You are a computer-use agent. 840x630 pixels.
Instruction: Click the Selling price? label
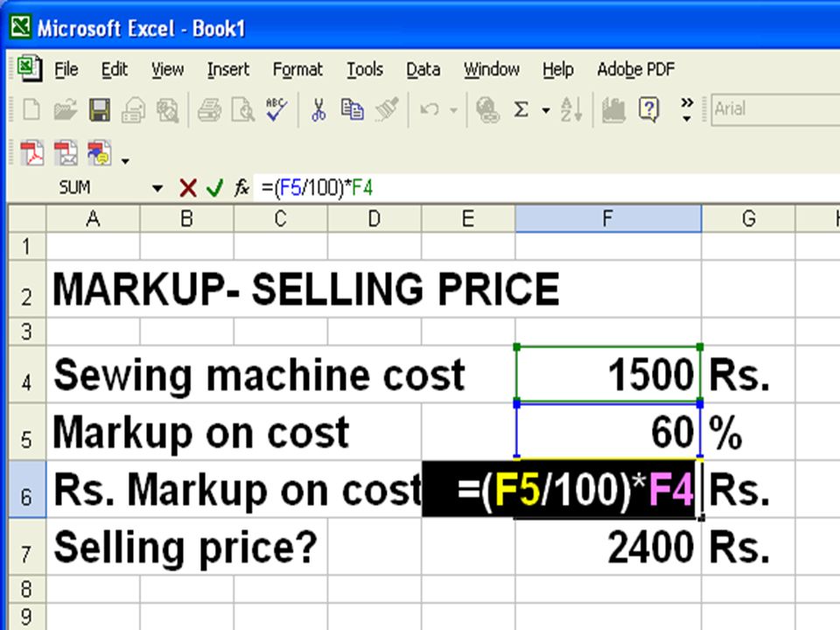point(185,548)
